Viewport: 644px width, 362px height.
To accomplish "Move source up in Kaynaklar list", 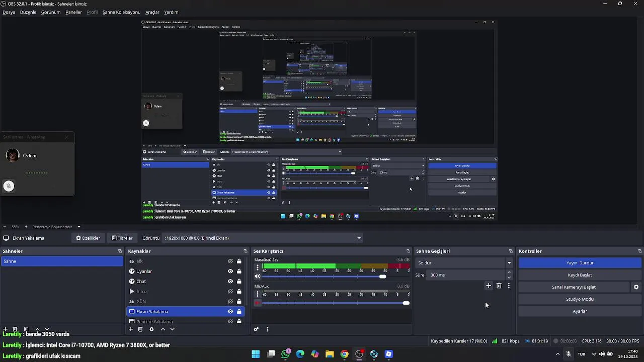I will click(163, 329).
